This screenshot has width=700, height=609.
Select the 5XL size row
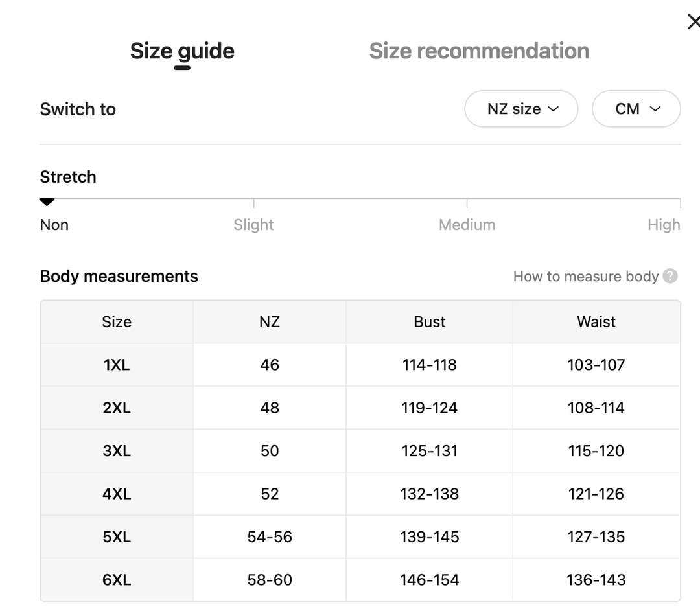pyautogui.click(x=117, y=537)
